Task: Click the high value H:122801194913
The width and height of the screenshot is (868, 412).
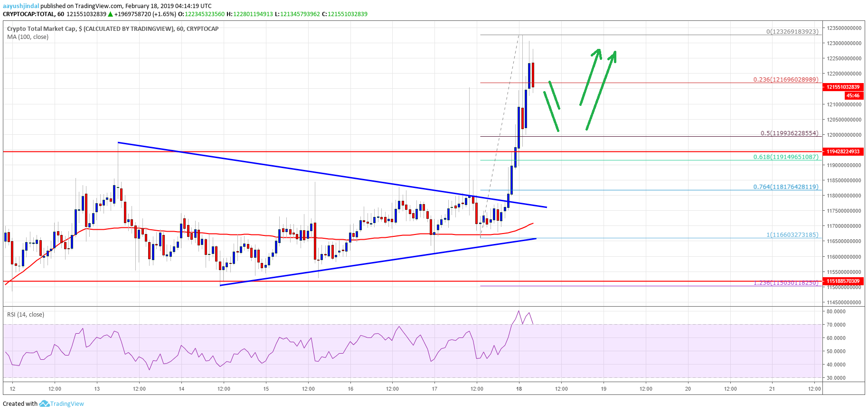Action: (x=250, y=14)
